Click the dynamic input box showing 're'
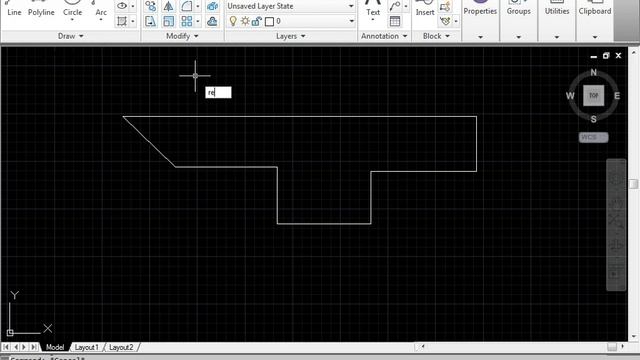The image size is (640, 360). 218,92
